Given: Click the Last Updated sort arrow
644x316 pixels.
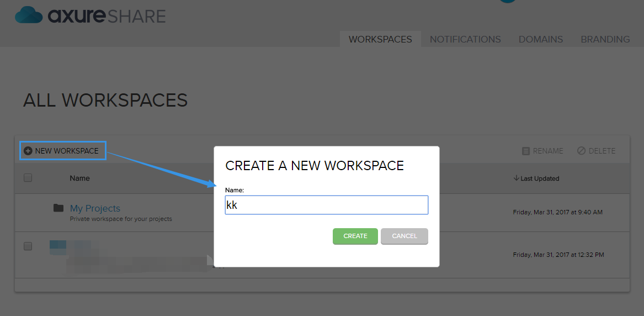Looking at the screenshot, I should pyautogui.click(x=516, y=178).
